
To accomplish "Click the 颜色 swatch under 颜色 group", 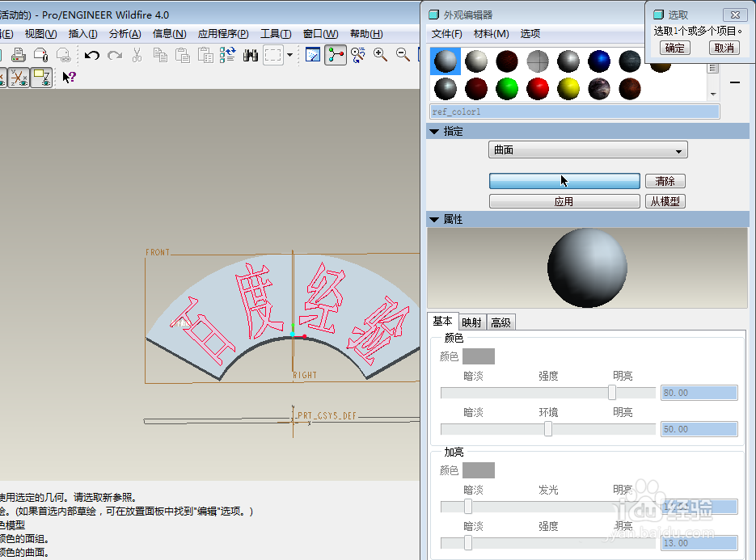I will [x=479, y=356].
